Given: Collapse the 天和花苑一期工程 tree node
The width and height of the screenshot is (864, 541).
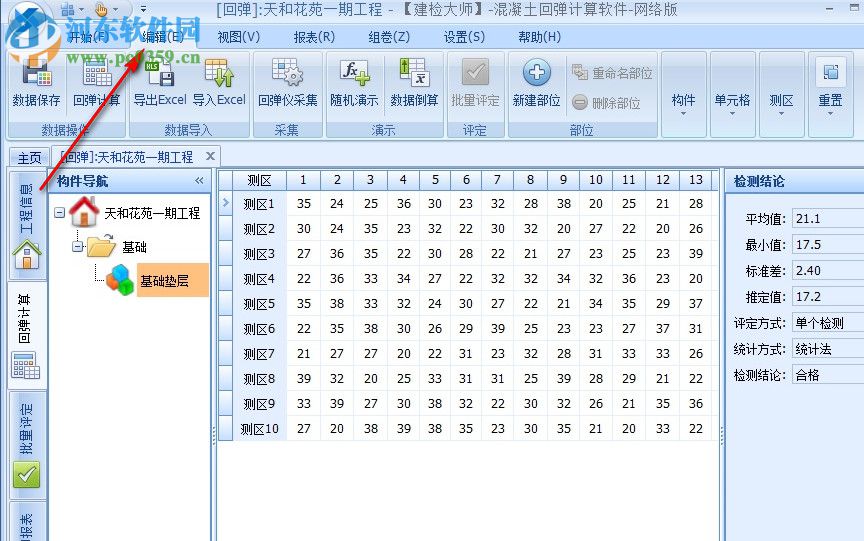Looking at the screenshot, I should click(60, 213).
